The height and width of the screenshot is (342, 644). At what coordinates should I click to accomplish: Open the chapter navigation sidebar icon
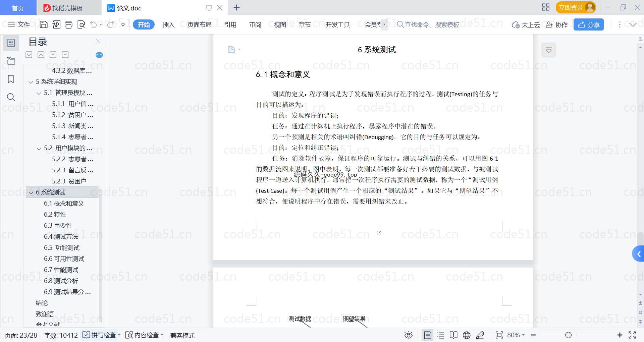click(11, 61)
